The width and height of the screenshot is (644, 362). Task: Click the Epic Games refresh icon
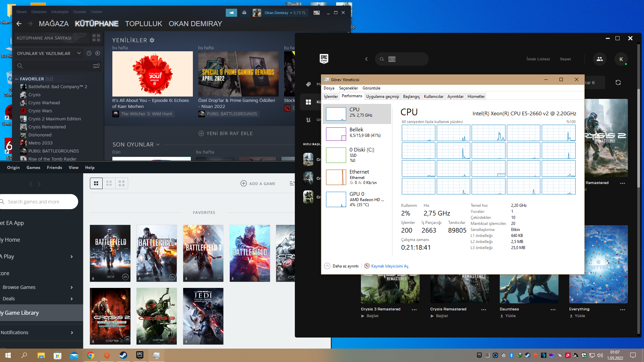tap(618, 82)
